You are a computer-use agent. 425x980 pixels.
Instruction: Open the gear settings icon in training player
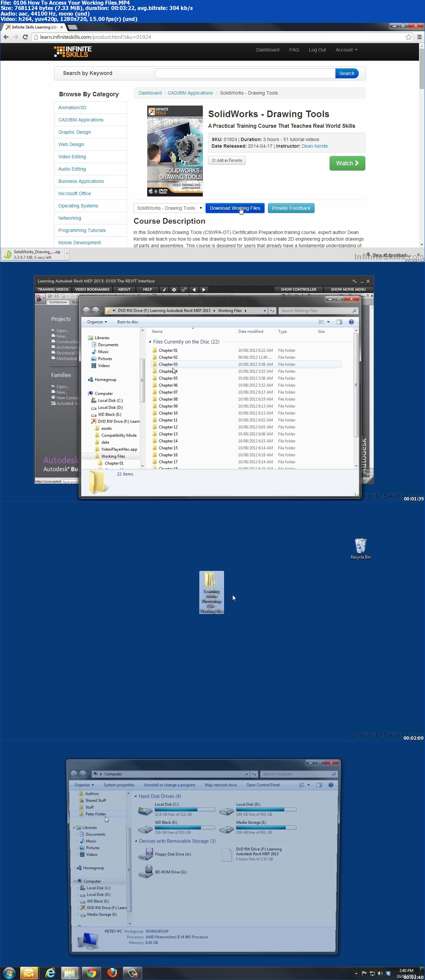pos(174,289)
